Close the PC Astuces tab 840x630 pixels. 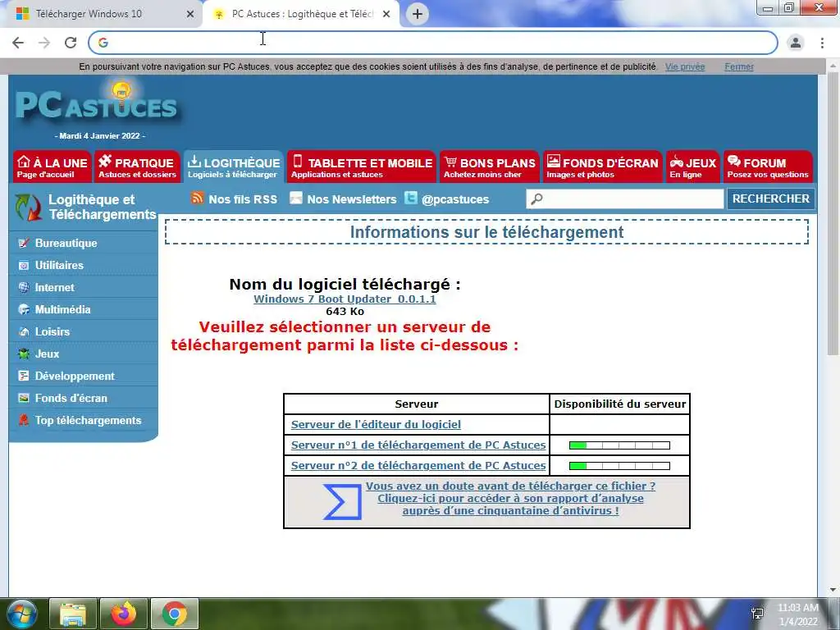pos(386,14)
